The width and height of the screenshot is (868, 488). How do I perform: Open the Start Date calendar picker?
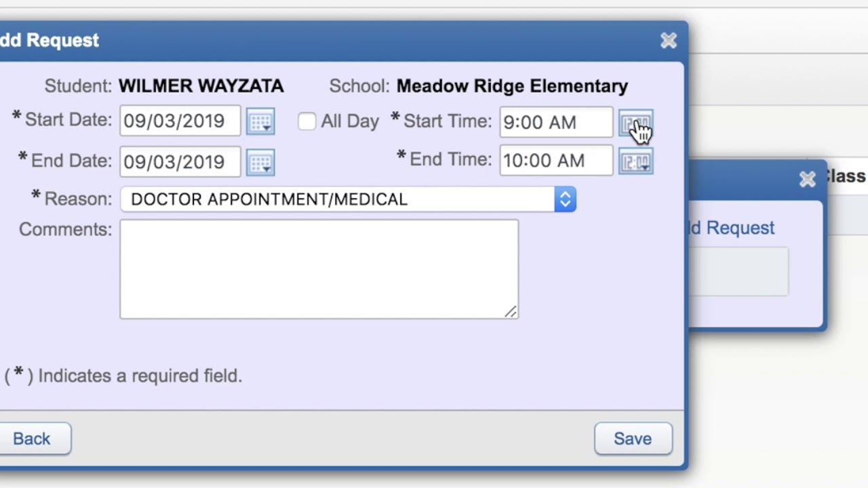click(x=260, y=122)
